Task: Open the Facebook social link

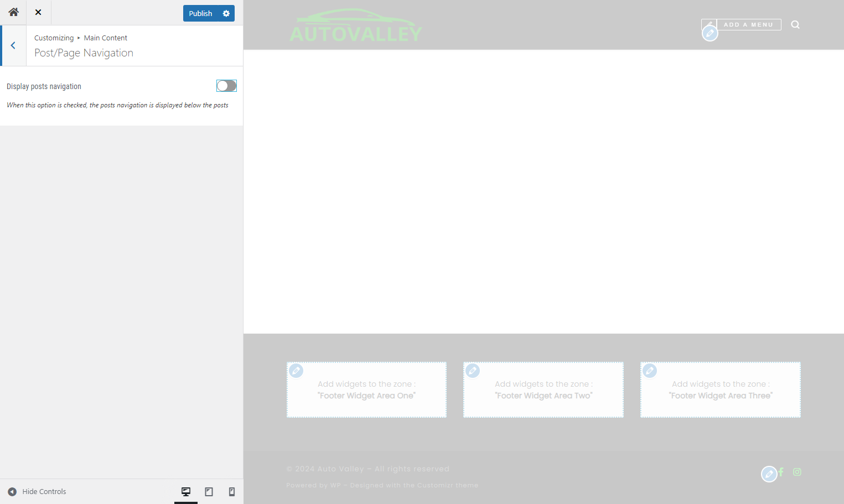Action: (781, 472)
